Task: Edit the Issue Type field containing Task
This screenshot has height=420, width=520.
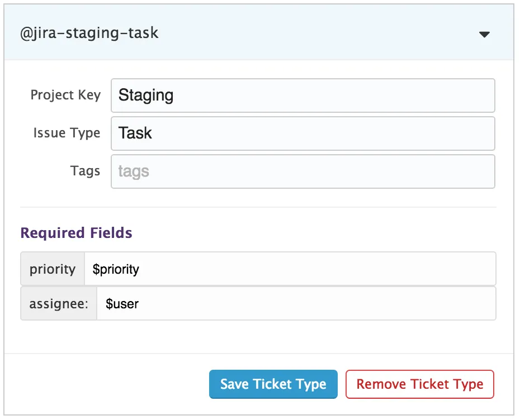Action: (303, 133)
